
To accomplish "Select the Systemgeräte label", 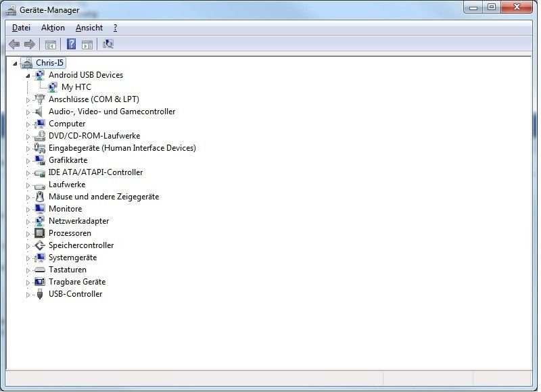I will [x=73, y=258].
